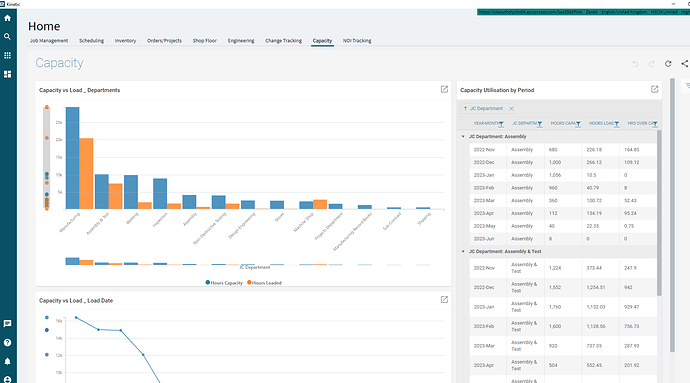Open the apps grid menu icon
This screenshot has width=690, height=383.
tap(7, 55)
